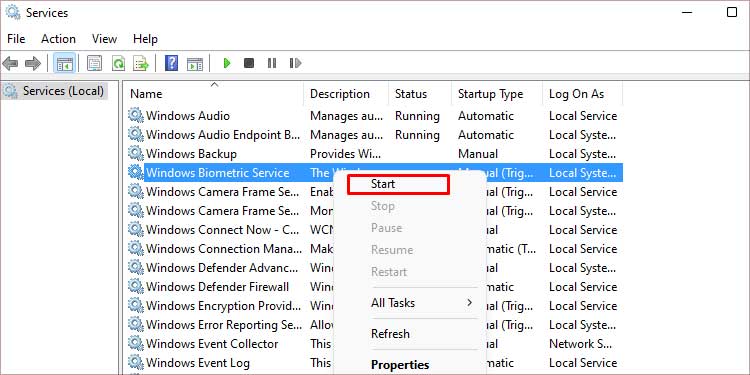750x375 pixels.
Task: Sort by the Log On As column header
Action: pos(582,94)
